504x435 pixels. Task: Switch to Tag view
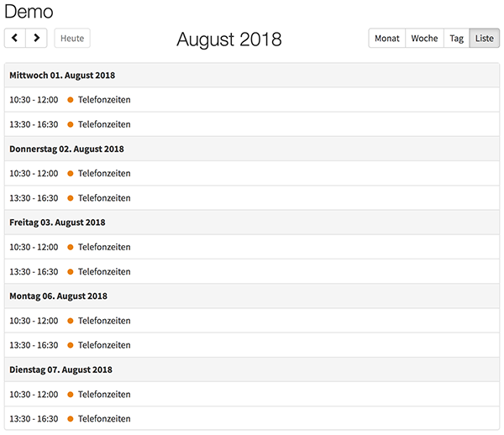click(x=456, y=39)
